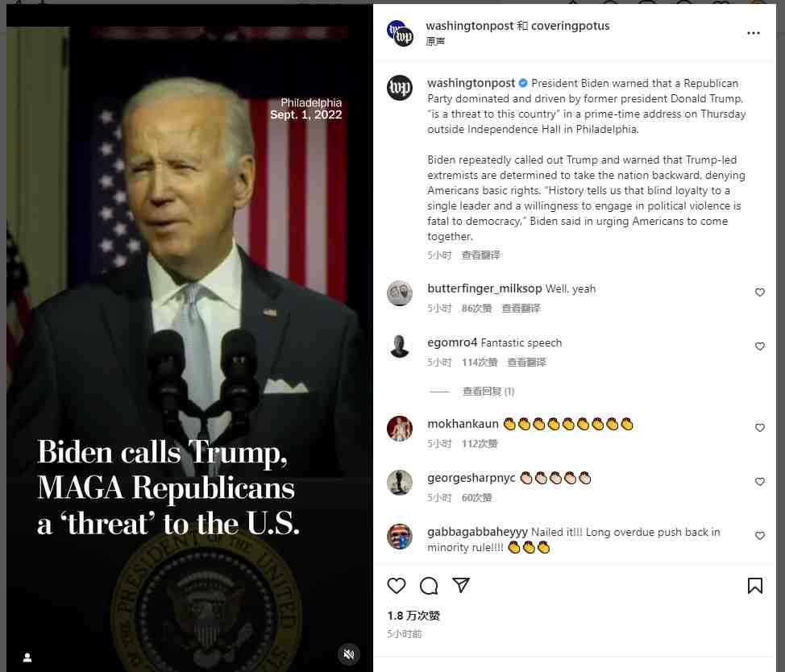This screenshot has height=672, width=785.
Task: Open the three-dot more options menu
Action: click(754, 33)
